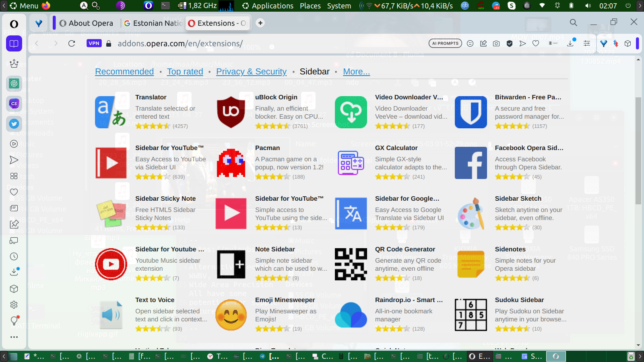
Task: Open the Player panel in Opera sidebar
Action: 14,144
